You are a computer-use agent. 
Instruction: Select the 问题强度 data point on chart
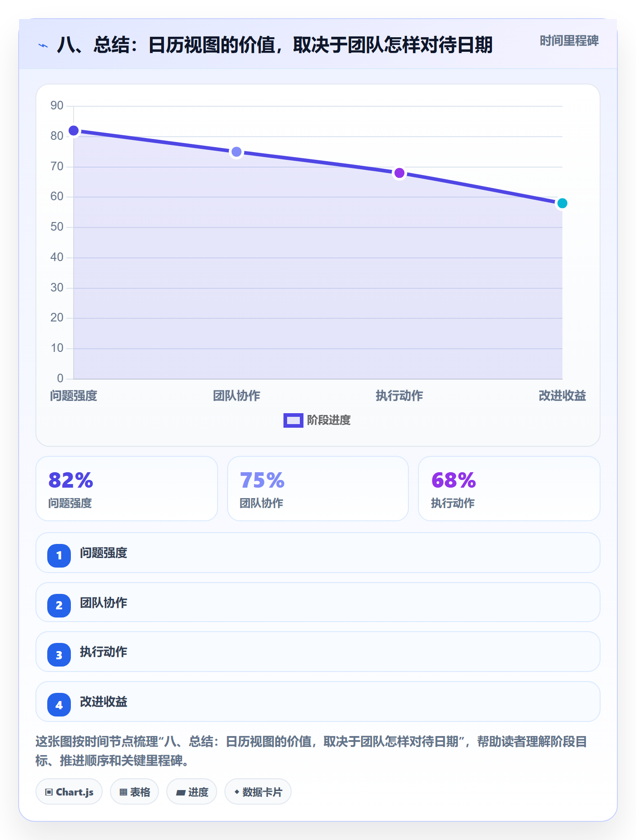[x=74, y=131]
